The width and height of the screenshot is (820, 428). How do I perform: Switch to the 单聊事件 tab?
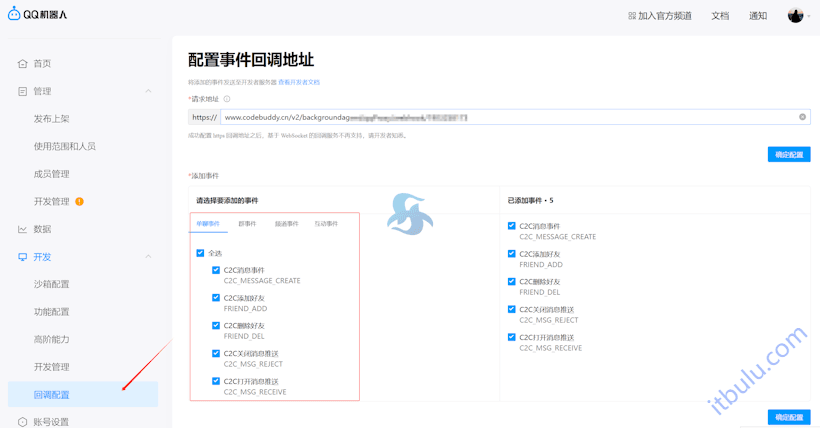point(208,223)
